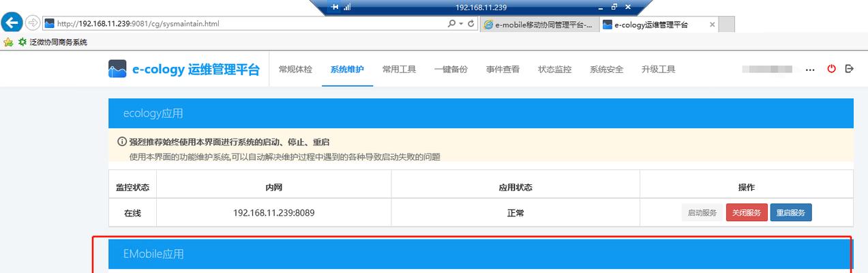The height and width of the screenshot is (273, 868).
Task: Click the e-cology 运维管理平台 title text
Action: point(196,70)
